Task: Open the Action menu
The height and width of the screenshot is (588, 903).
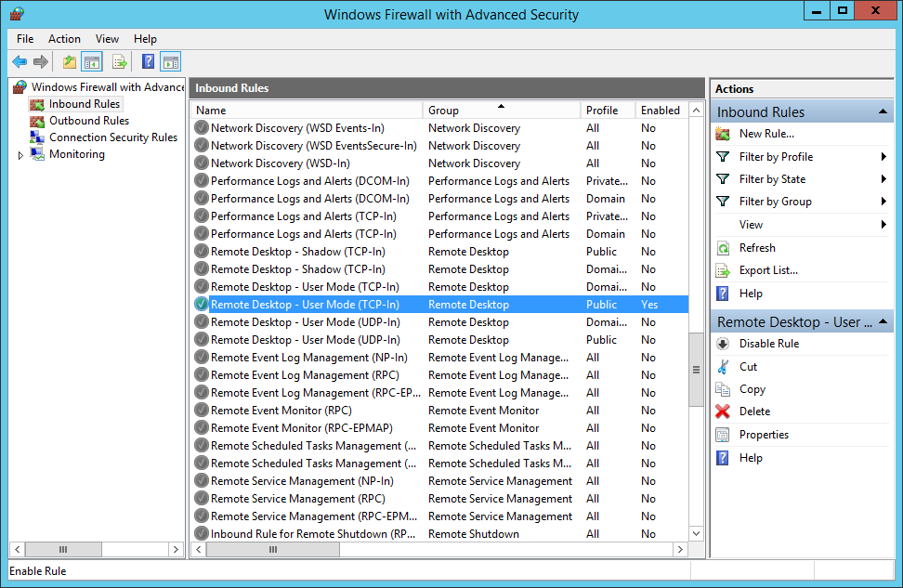Action: pyautogui.click(x=64, y=39)
